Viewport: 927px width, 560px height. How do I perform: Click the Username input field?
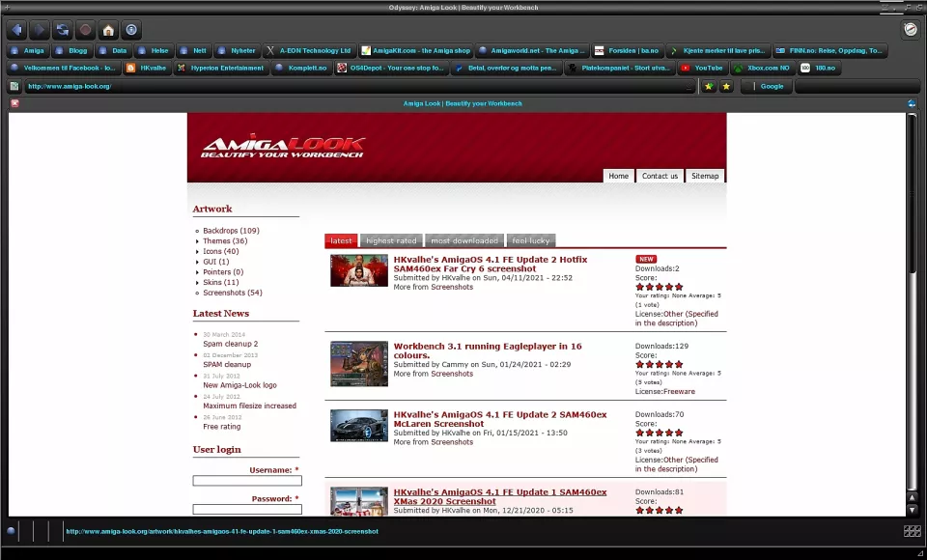(247, 481)
